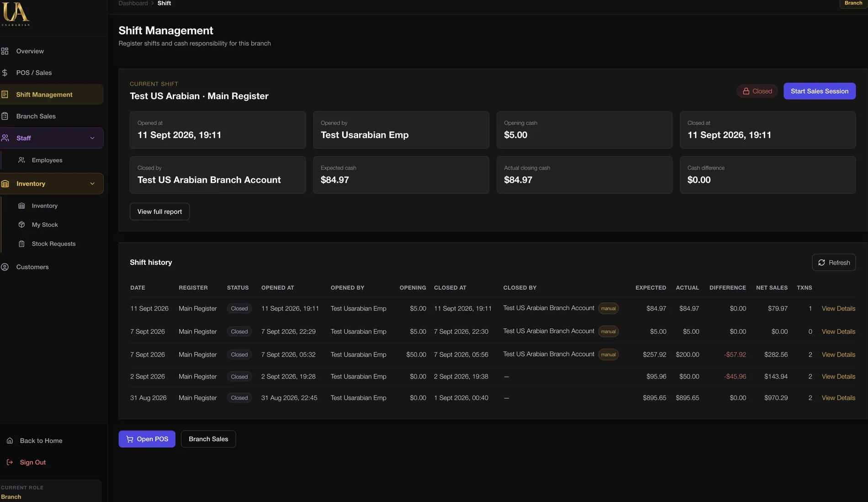Click the Branch Sales clipboard icon
868x502 pixels.
(5, 116)
